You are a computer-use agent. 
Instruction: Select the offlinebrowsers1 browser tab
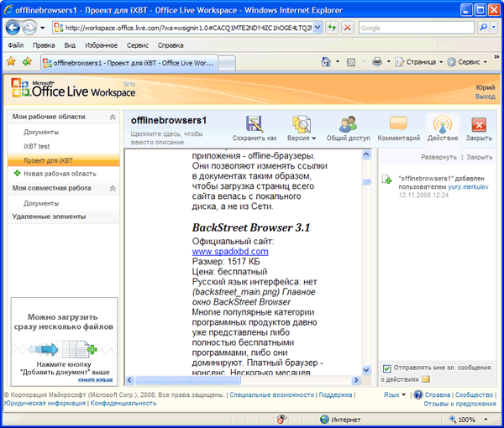(129, 63)
